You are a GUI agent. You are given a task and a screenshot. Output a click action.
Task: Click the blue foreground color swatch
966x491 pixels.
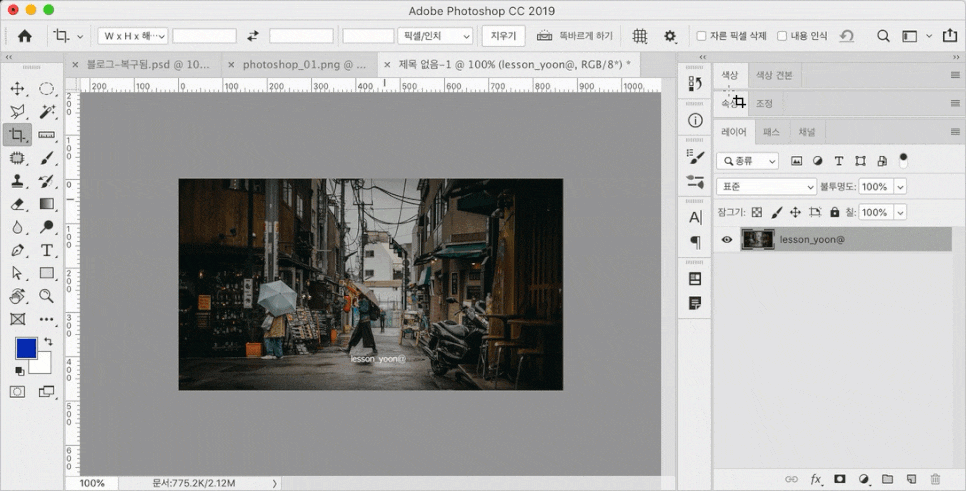[x=26, y=348]
